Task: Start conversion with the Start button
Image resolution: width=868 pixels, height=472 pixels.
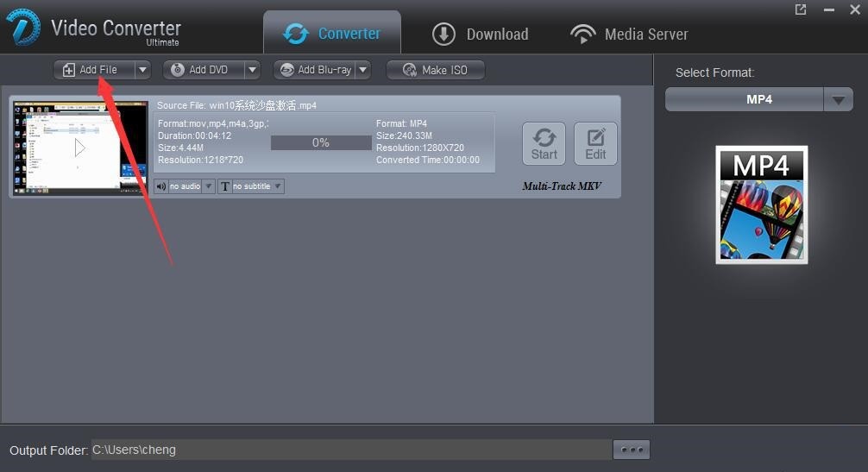Action: [544, 144]
